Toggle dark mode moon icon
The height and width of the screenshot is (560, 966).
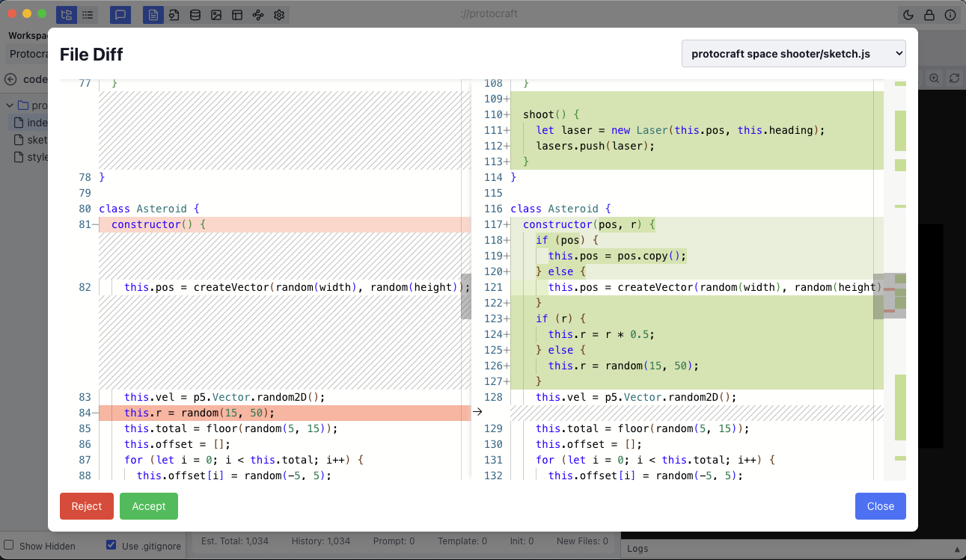pyautogui.click(x=908, y=15)
